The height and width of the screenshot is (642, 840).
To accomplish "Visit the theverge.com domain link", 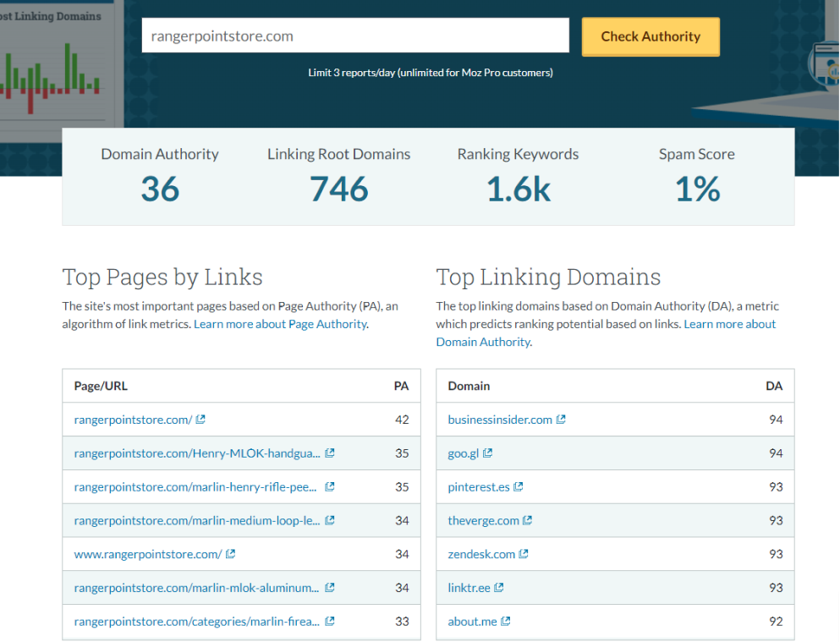I will tap(483, 520).
